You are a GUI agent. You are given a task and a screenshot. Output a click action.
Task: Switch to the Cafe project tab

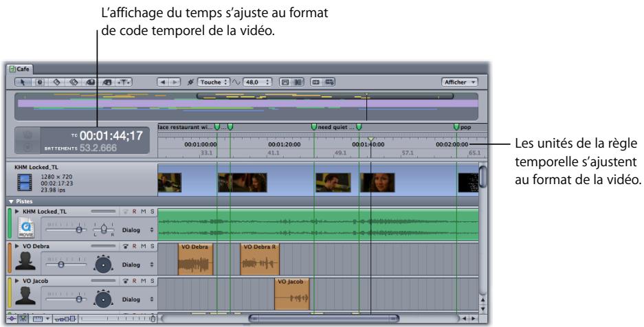point(19,69)
